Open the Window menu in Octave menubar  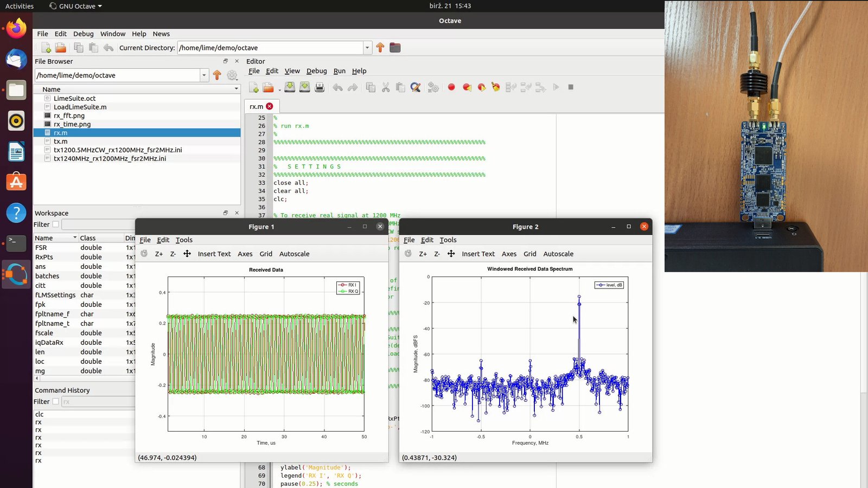coord(113,34)
